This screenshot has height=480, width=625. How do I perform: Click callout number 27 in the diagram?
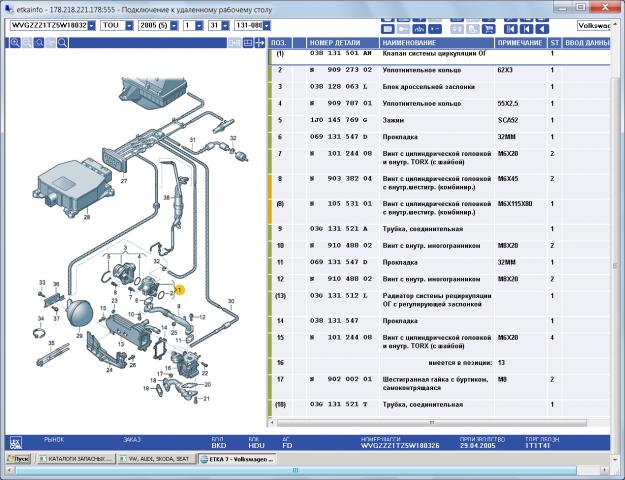[x=124, y=181]
